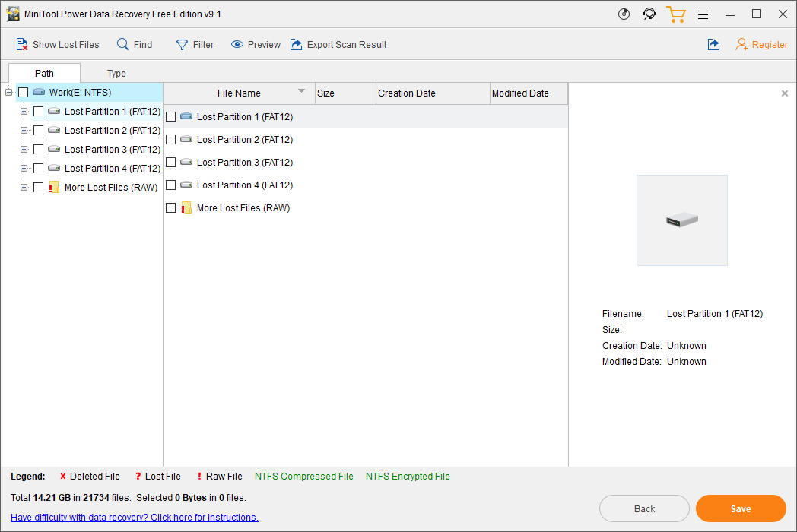Image resolution: width=797 pixels, height=532 pixels.
Task: Open the shopping cart in title bar
Action: (675, 14)
